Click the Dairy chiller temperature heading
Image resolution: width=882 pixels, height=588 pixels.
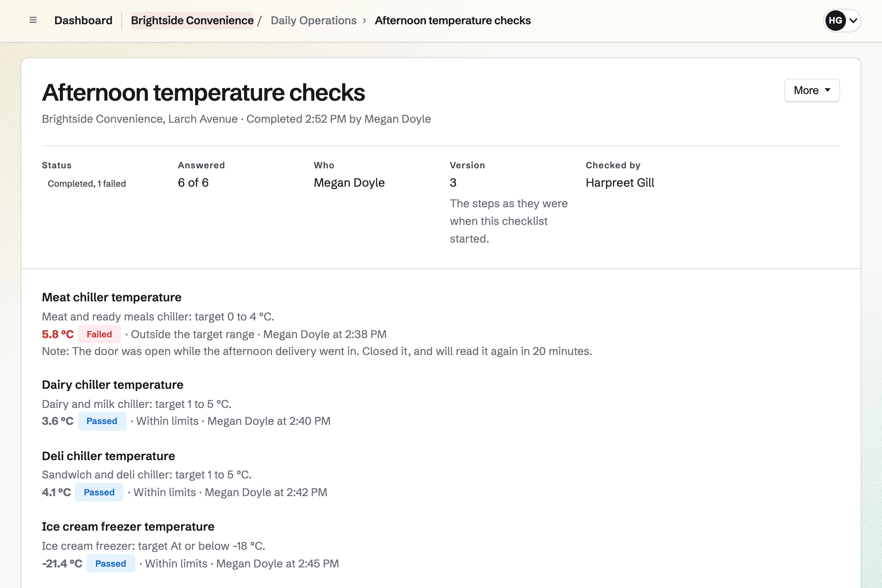coord(112,385)
